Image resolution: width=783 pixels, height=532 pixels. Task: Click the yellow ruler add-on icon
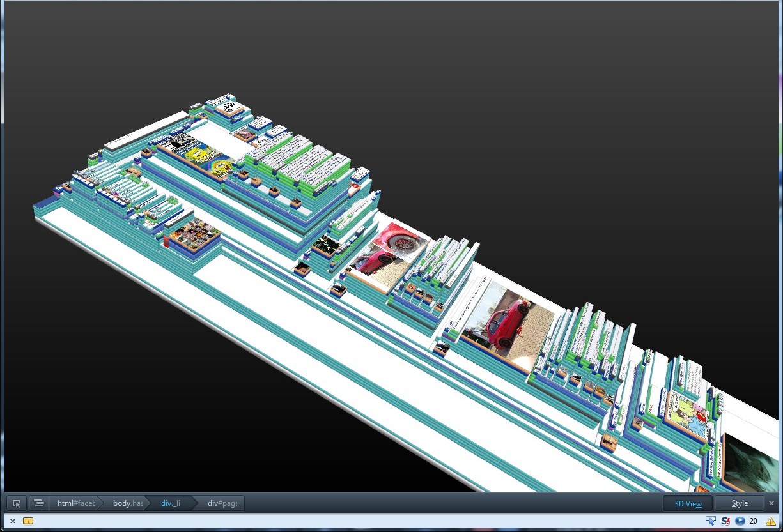pos(28,521)
